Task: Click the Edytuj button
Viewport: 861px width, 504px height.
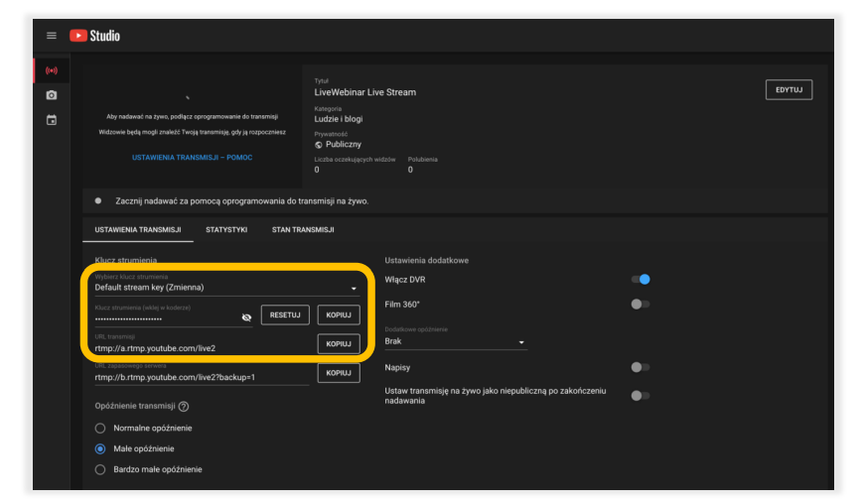Action: 789,90
